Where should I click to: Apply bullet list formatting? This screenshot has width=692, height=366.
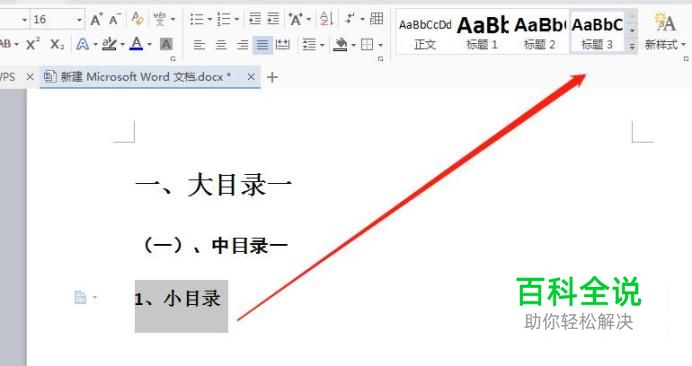196,19
